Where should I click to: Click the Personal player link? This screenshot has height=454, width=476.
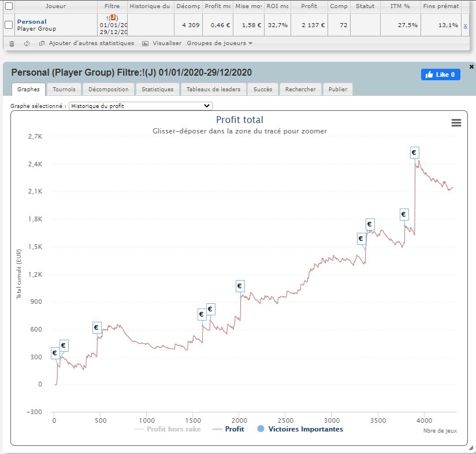[32, 21]
